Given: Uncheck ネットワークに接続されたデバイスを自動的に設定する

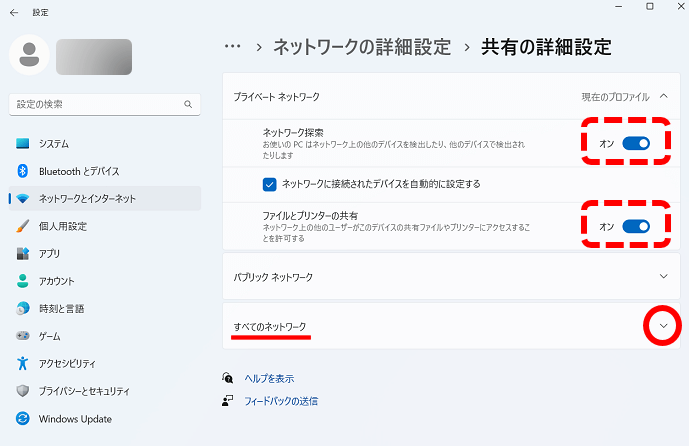Looking at the screenshot, I should (x=269, y=184).
